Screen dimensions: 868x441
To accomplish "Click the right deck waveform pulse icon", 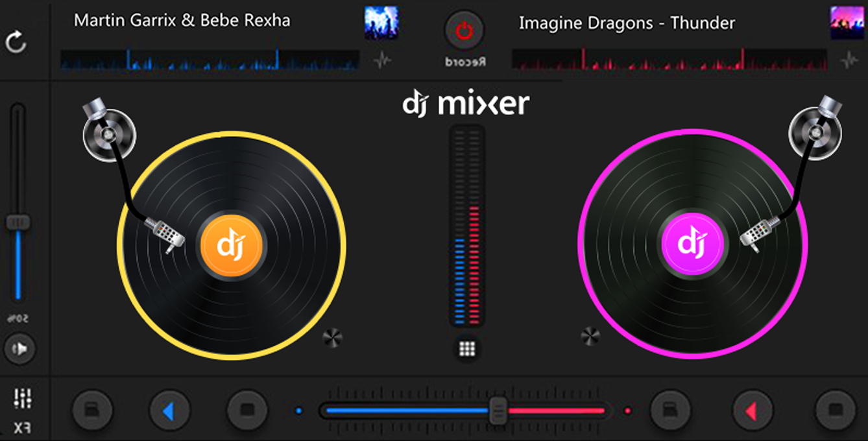I will coord(849,60).
